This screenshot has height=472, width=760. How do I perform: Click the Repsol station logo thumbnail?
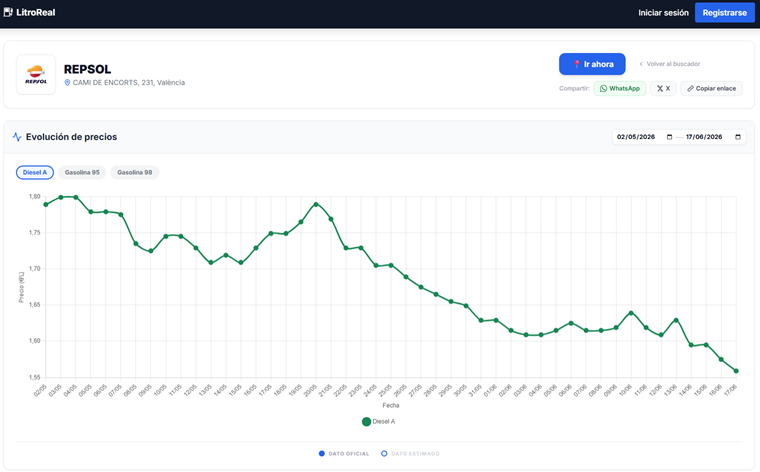pos(36,74)
